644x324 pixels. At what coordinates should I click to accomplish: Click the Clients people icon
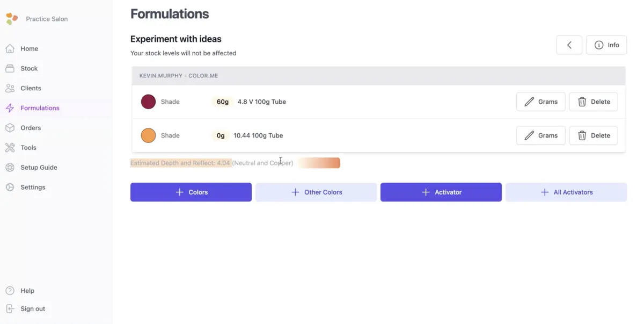point(10,88)
